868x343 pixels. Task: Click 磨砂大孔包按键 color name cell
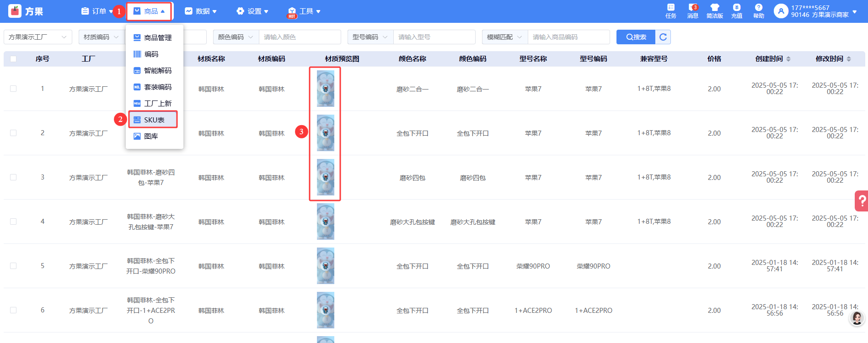point(413,222)
